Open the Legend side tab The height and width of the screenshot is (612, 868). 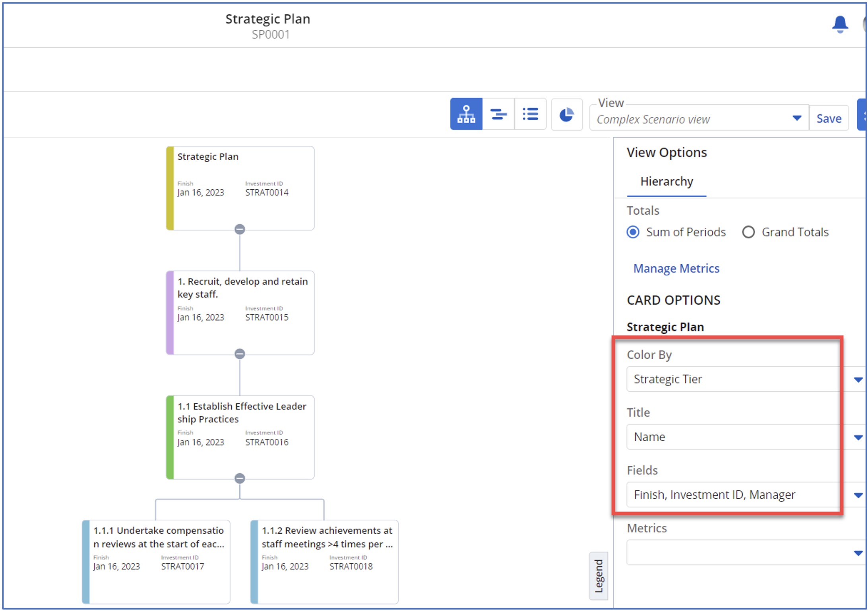(x=598, y=576)
